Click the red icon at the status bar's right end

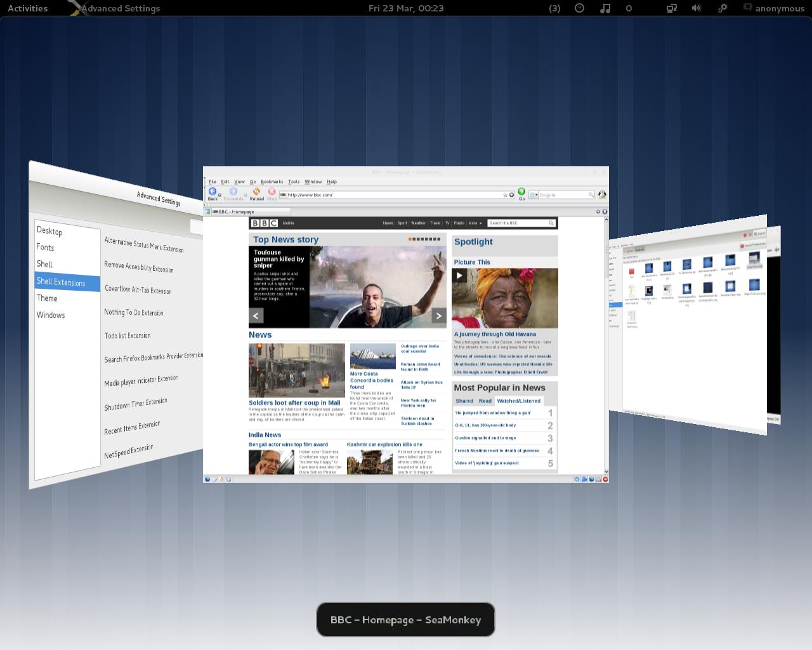coord(605,479)
